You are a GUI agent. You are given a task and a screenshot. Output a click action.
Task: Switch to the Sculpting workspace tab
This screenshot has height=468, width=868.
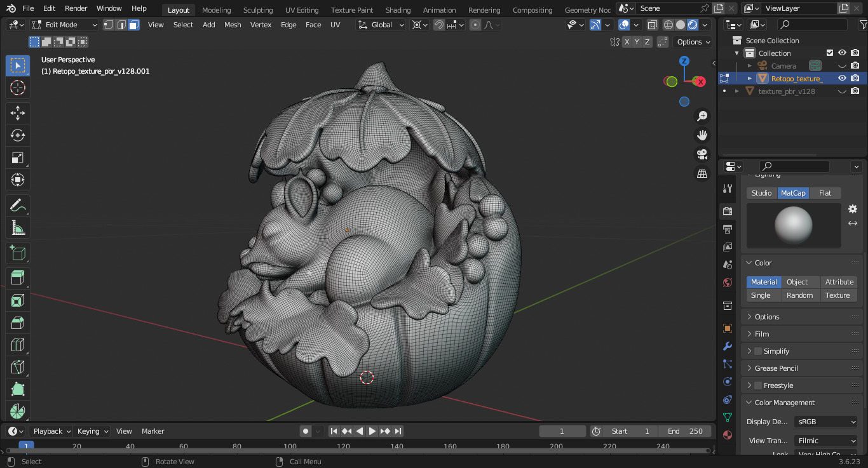(x=258, y=10)
